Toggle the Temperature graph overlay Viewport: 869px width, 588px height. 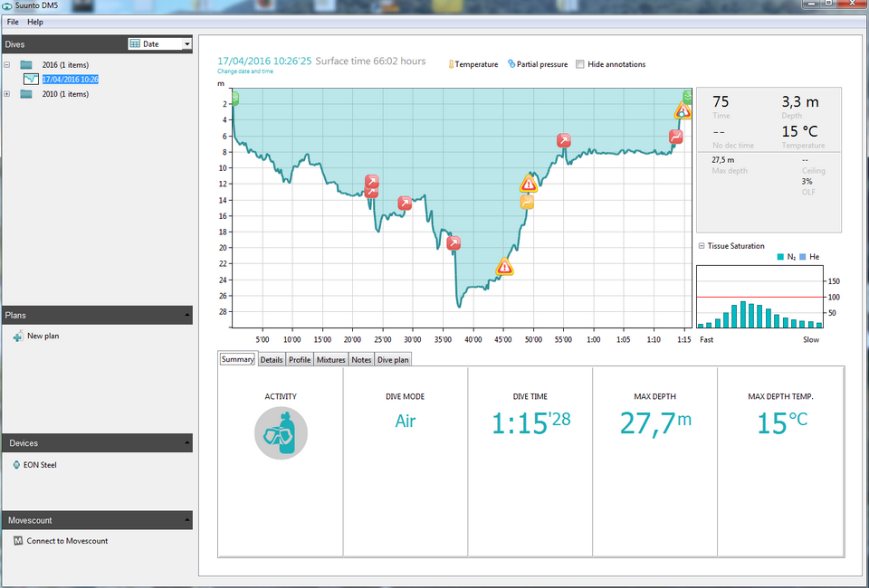coord(473,64)
